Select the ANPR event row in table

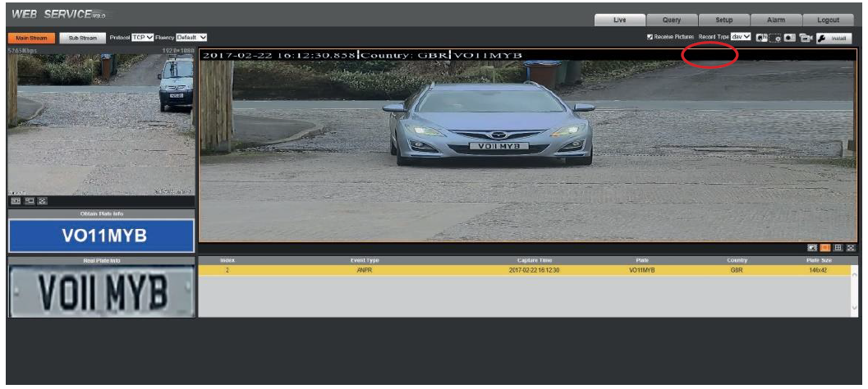coord(524,270)
